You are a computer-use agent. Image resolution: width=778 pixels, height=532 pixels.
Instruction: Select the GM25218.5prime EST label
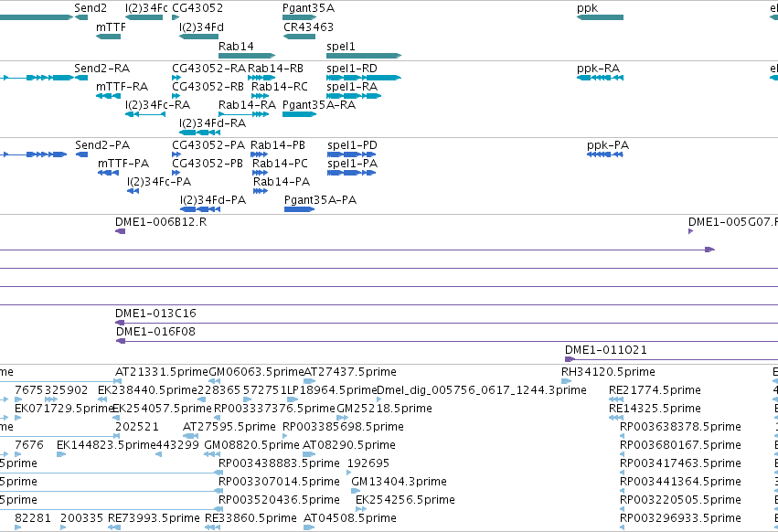(384, 409)
